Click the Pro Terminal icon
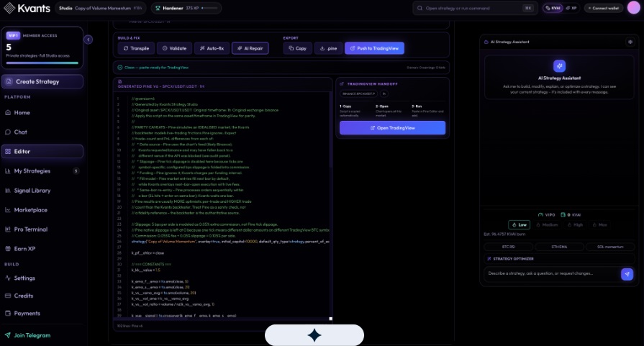Viewport: 644px width, 346px height. point(8,229)
